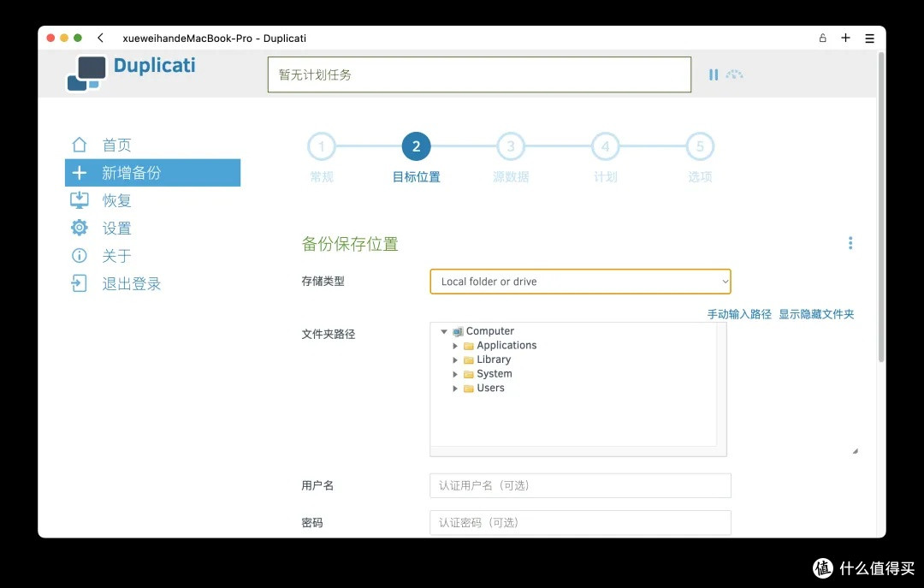The width and height of the screenshot is (924, 588).
Task: Click the plus icon beside 新增备份
Action: pos(79,173)
